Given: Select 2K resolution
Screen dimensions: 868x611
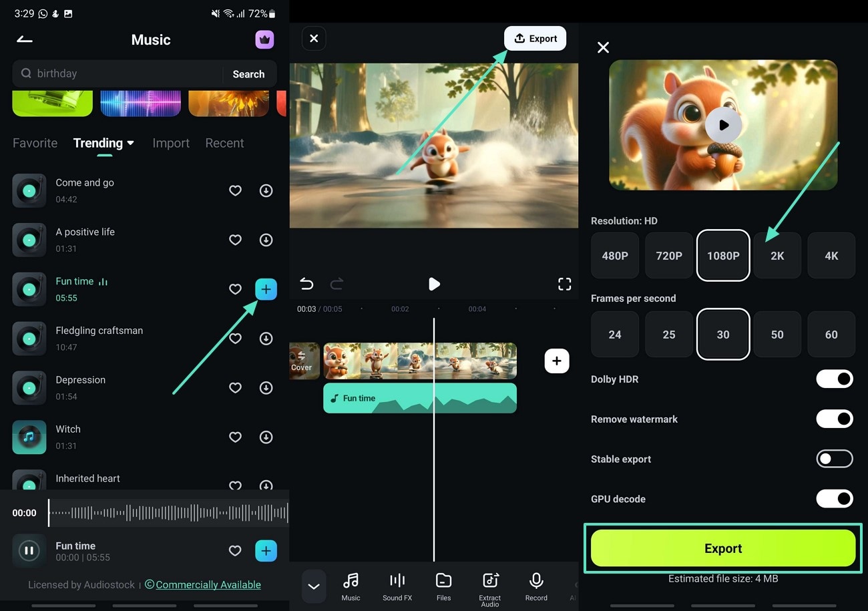Looking at the screenshot, I should click(x=777, y=256).
